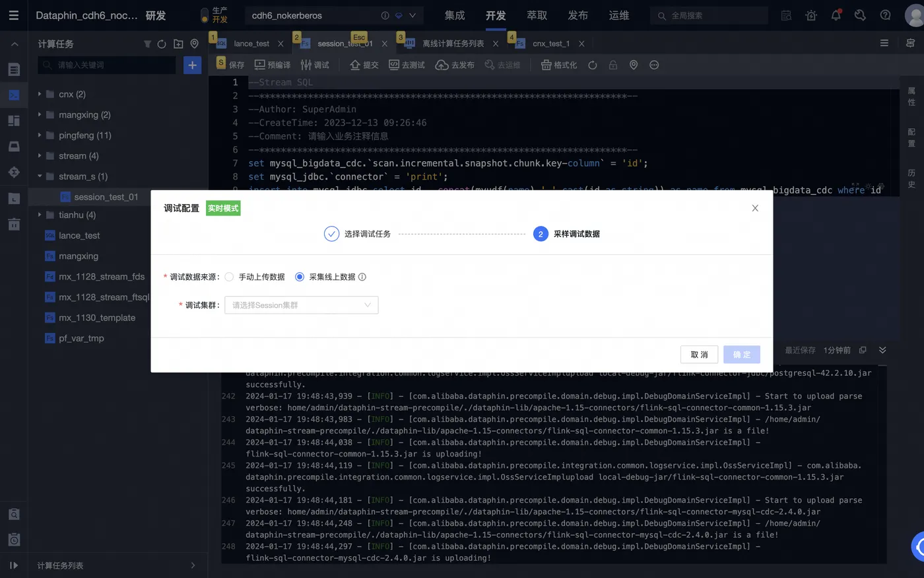Open the pf_var_tmp task

point(81,338)
